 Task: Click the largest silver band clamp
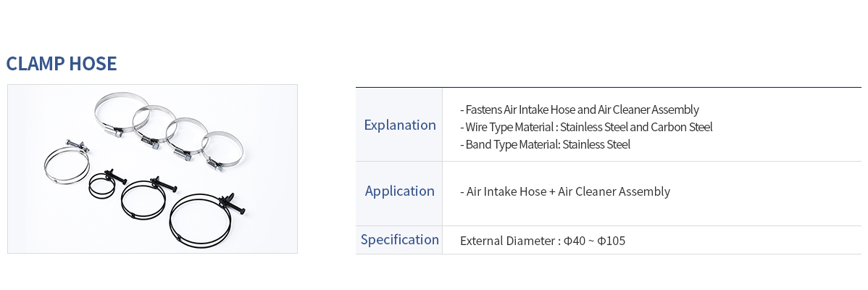[121, 115]
